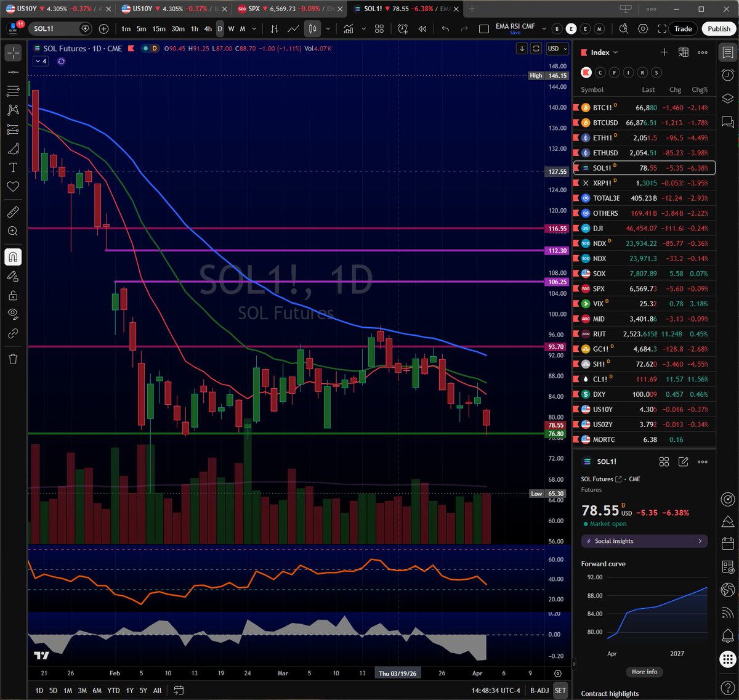Toggle the 'E' circle highlighted in toolbar
The height and width of the screenshot is (700, 739).
[x=571, y=29]
